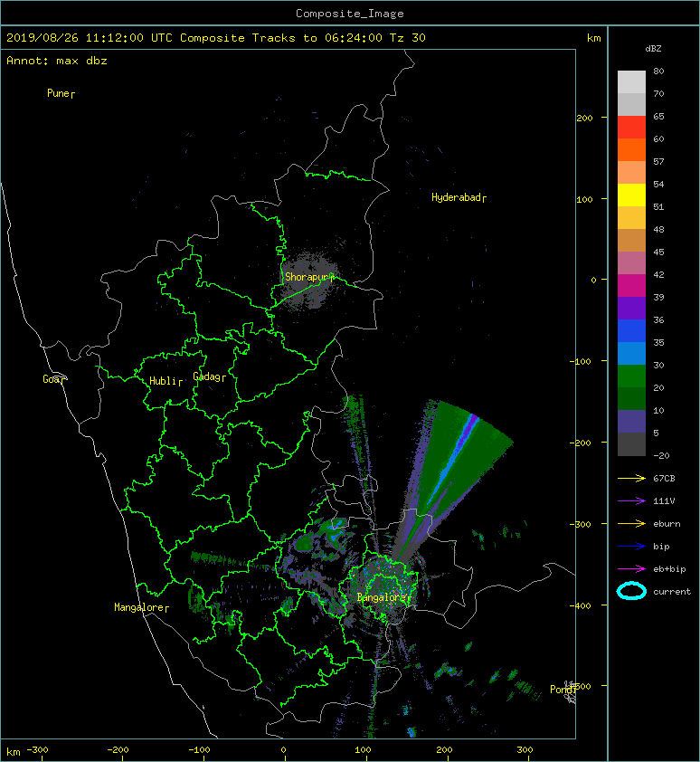This screenshot has width=700, height=762.
Task: Click the -300 tick on horizontal km axis
Action: pos(37,750)
